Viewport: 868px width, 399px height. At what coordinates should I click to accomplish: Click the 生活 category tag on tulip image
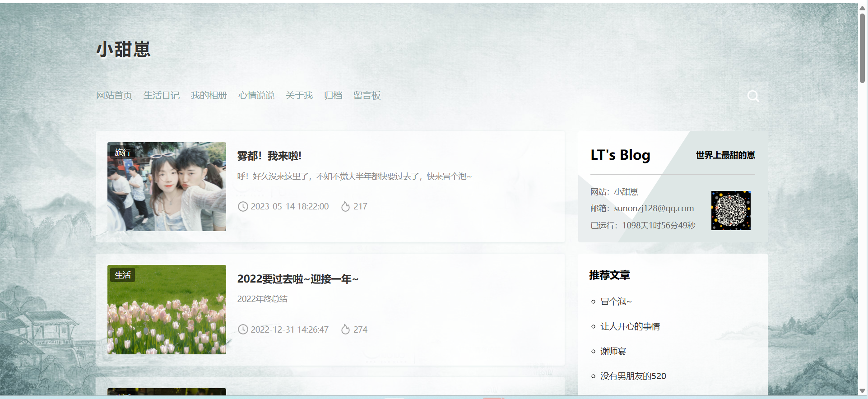tap(122, 275)
